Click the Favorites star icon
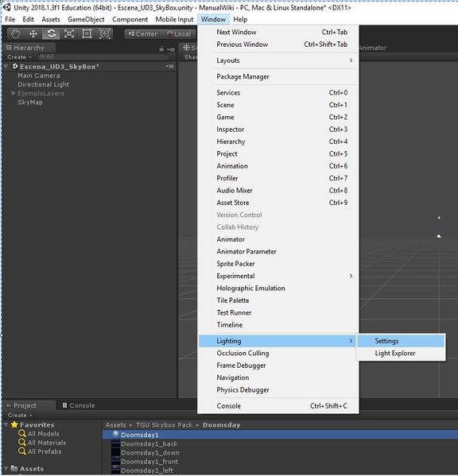Image resolution: width=458 pixels, height=476 pixels. (14, 424)
